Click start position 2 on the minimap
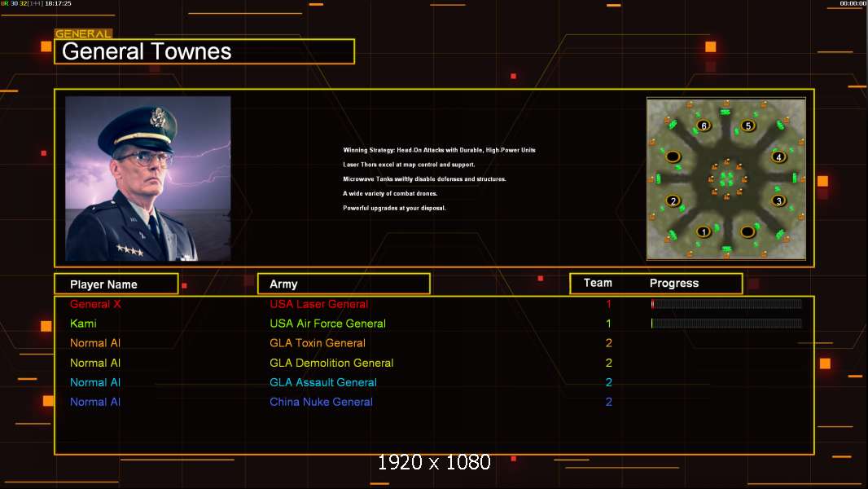Screen dimensions: 868x489 click(x=673, y=200)
